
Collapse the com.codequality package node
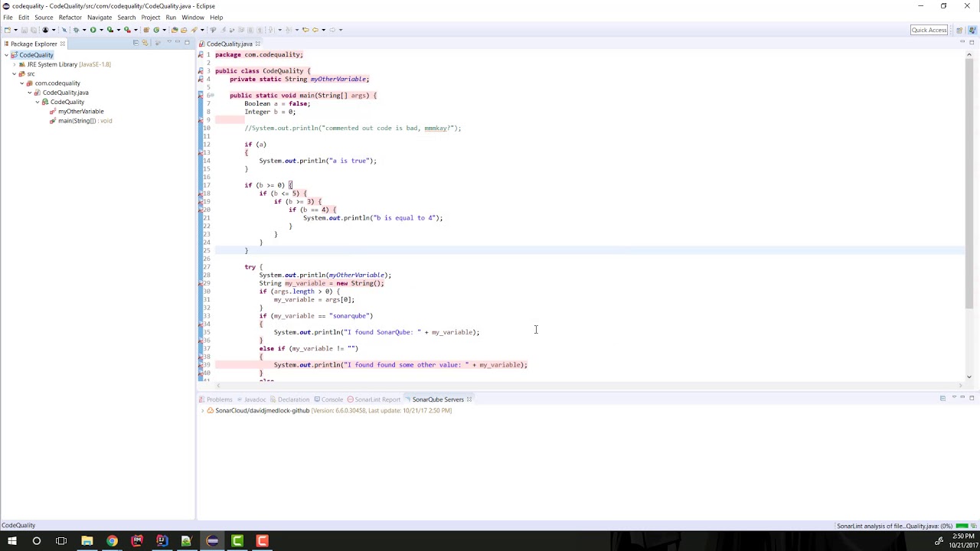(x=21, y=83)
